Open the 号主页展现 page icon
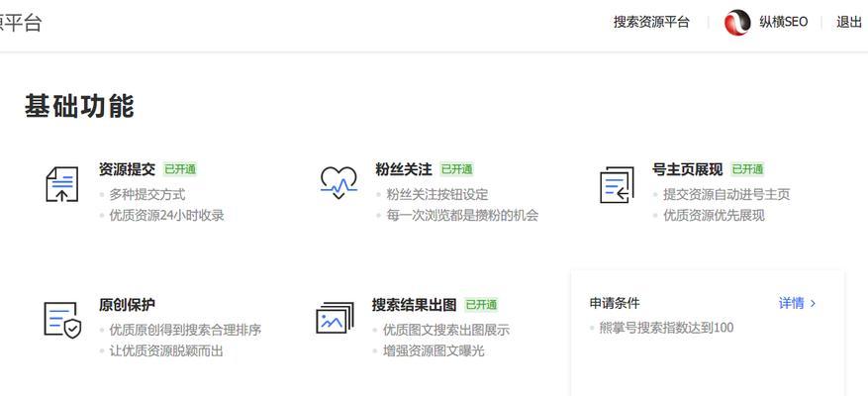The height and width of the screenshot is (396, 868). point(617,184)
